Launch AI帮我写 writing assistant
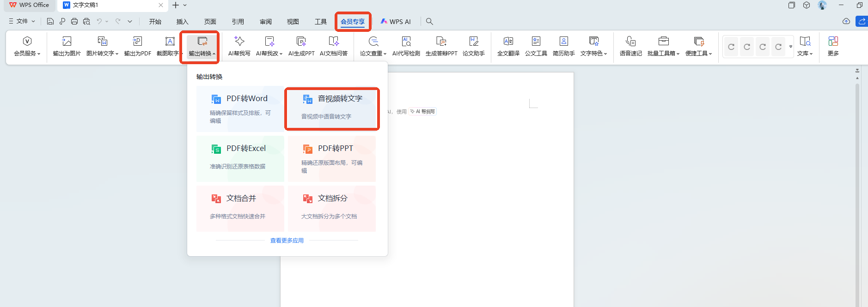The height and width of the screenshot is (307, 868). click(239, 47)
